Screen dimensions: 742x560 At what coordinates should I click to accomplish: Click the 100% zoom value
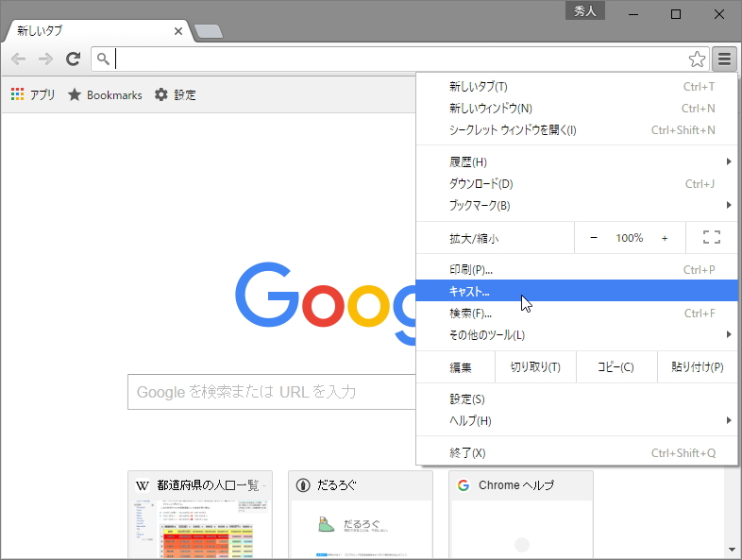(x=629, y=238)
